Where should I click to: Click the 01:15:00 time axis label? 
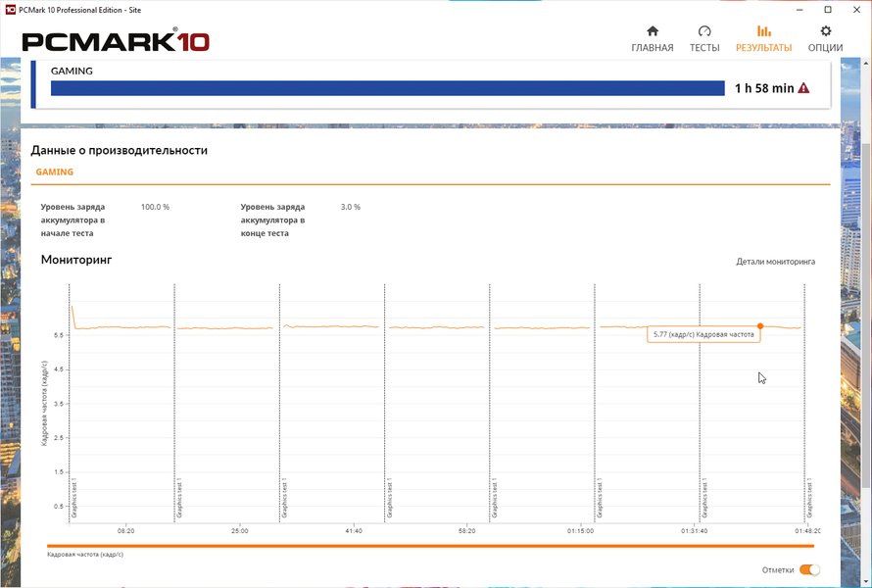tap(581, 531)
